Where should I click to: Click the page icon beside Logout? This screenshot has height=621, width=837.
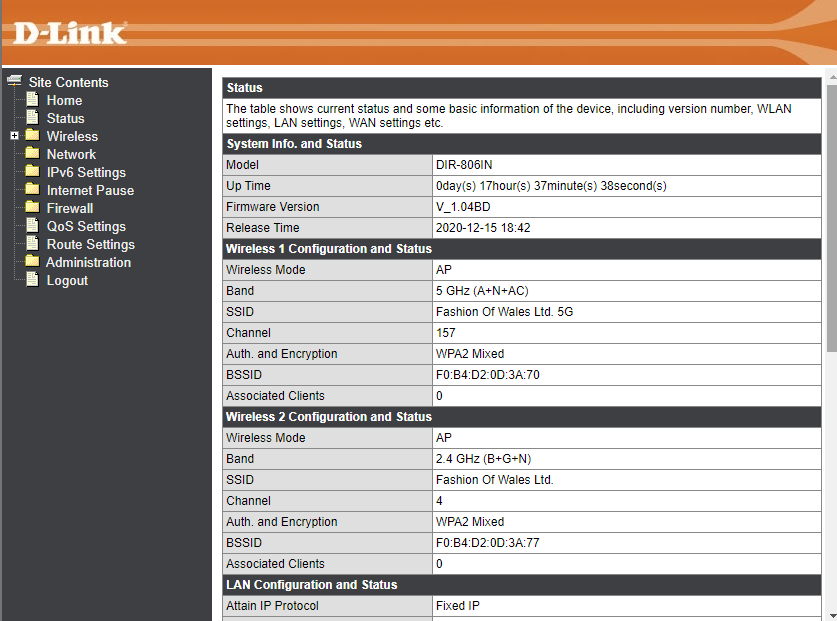[x=32, y=280]
